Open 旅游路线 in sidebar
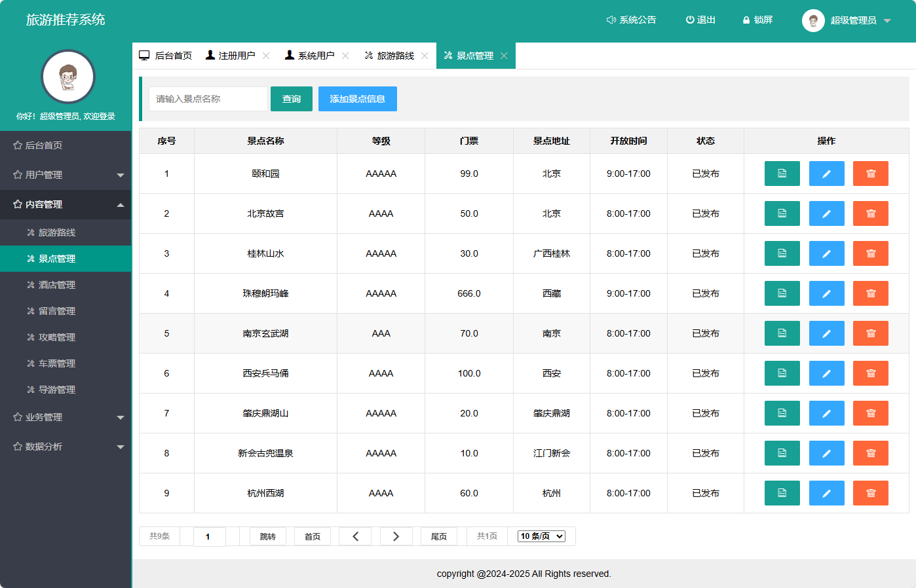Image resolution: width=916 pixels, height=588 pixels. (66, 232)
